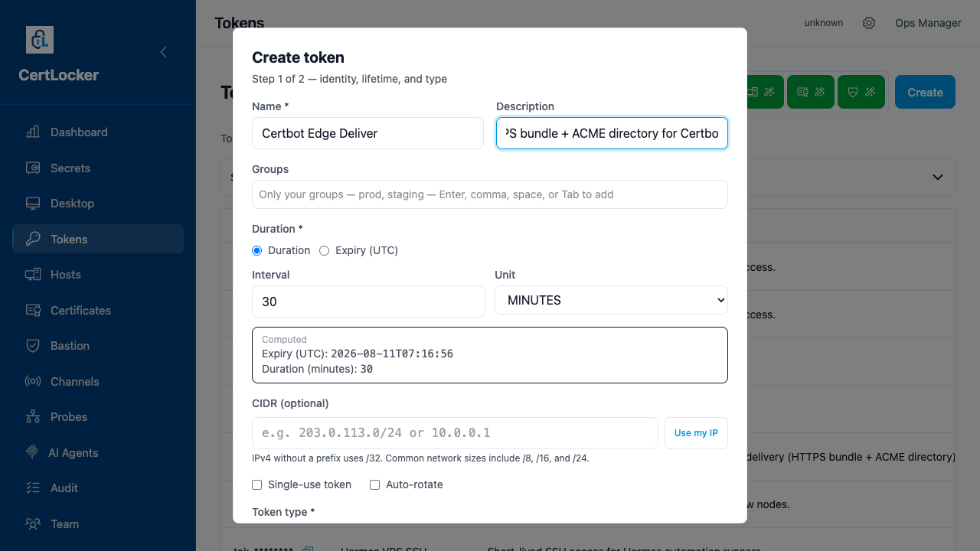Open settings via the gear icon
Viewport: 980px width, 551px height.
coord(869,23)
